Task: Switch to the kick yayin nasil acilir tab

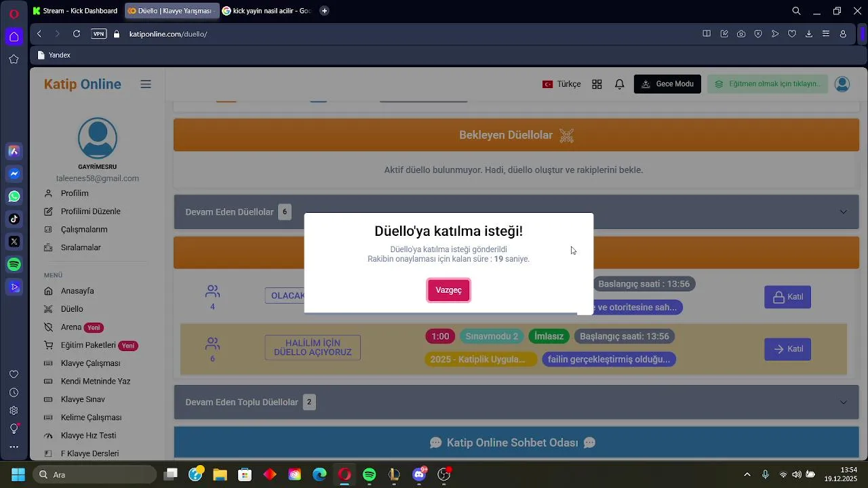Action: tap(267, 11)
